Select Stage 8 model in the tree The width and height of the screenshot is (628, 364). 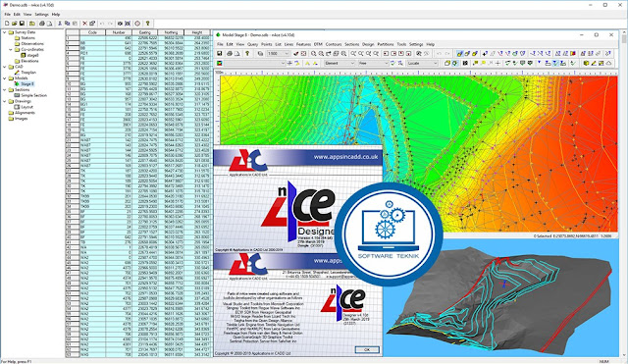point(27,84)
